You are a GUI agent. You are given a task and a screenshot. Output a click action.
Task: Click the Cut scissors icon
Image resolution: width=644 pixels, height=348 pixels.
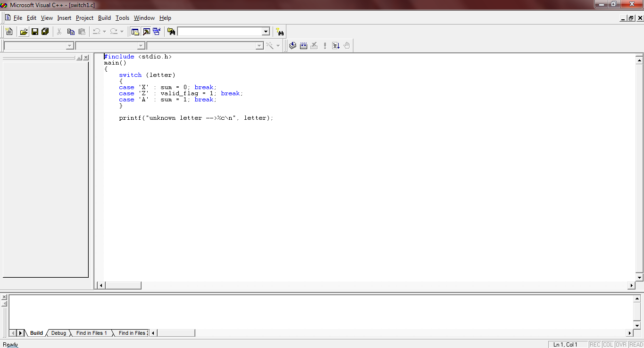pos(59,32)
